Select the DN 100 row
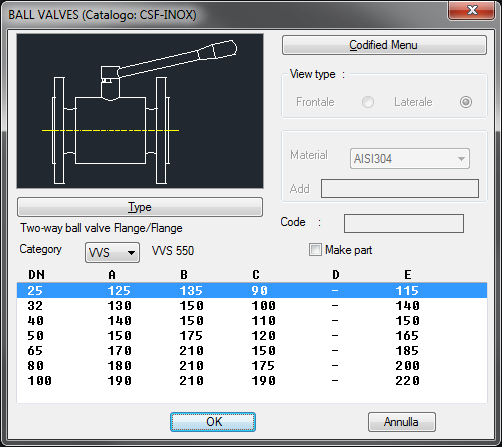The width and height of the screenshot is (502, 447). tap(252, 380)
